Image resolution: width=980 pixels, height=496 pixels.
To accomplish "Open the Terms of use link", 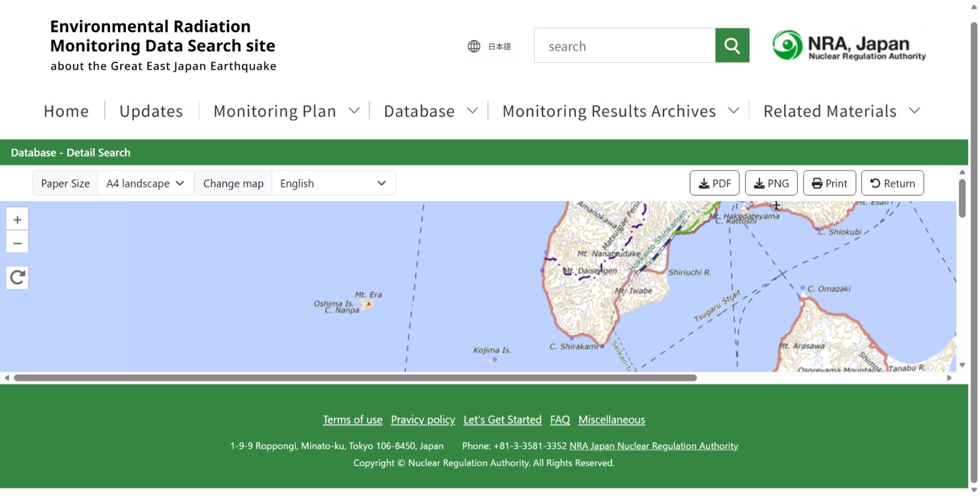I will pos(352,420).
